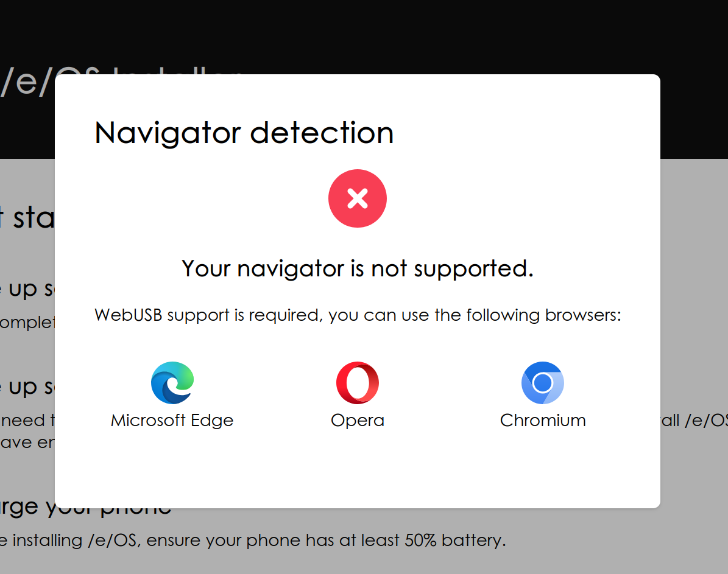Click the word "WebUSB" in the dialog
The image size is (728, 574).
point(128,315)
